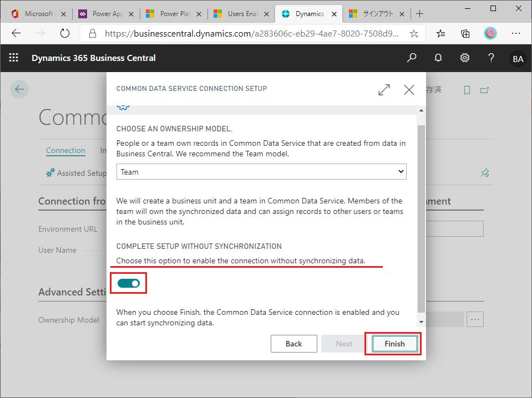Screen dimensions: 532x398
Task: Click the 'Ownership Model' label
Action: [69, 320]
